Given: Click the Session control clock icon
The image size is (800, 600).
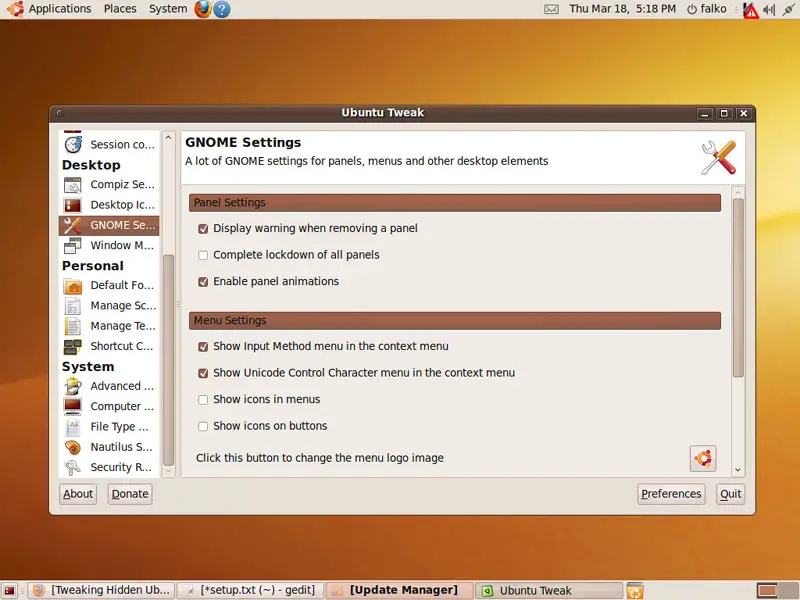Looking at the screenshot, I should tap(73, 144).
